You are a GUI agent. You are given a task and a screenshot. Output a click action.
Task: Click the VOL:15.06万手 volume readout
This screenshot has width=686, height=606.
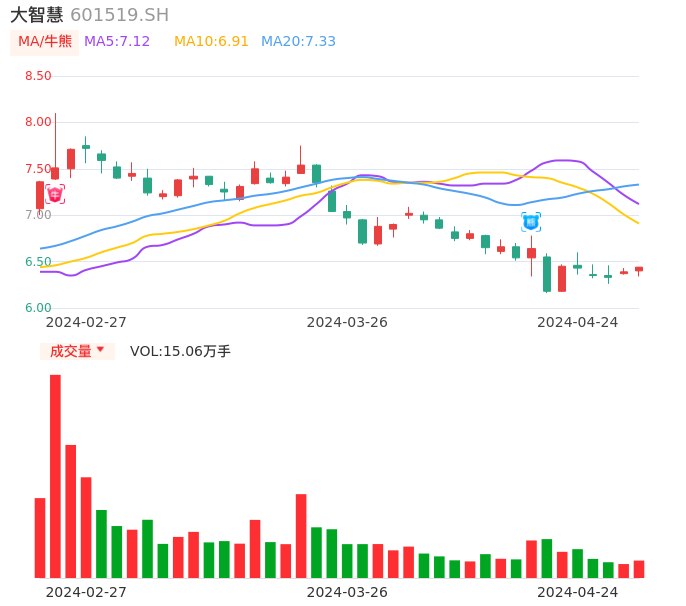coord(180,351)
